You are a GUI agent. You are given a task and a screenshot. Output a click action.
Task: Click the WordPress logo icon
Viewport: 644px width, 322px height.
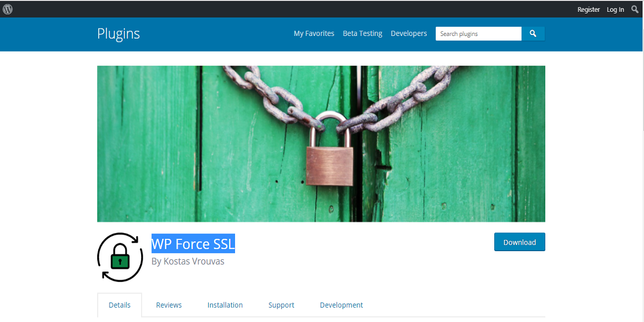[8, 9]
